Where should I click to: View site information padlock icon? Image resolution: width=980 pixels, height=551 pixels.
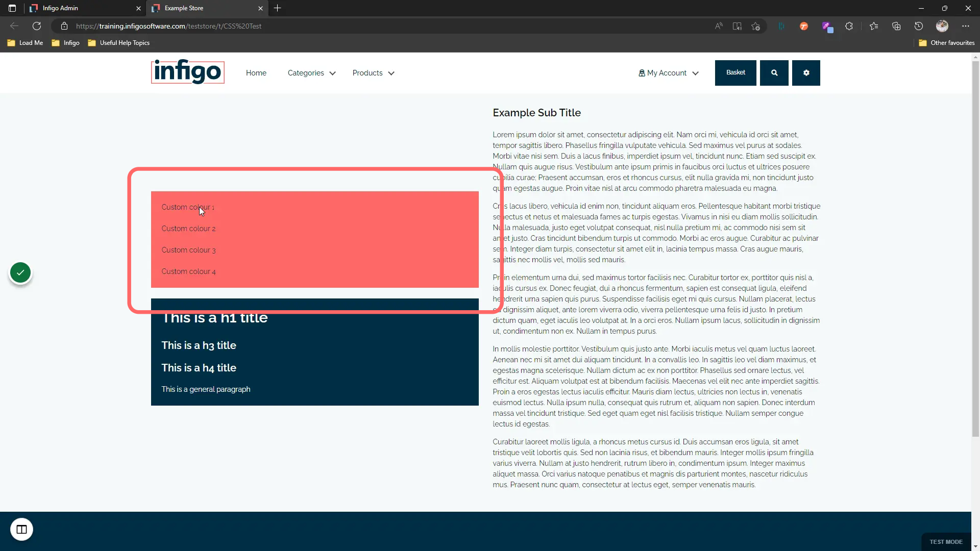(x=64, y=26)
